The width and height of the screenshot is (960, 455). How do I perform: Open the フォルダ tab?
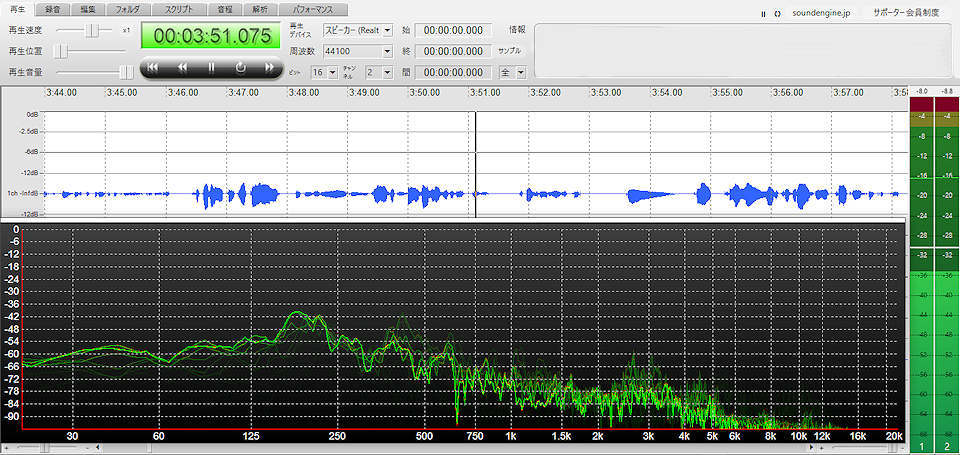click(127, 9)
